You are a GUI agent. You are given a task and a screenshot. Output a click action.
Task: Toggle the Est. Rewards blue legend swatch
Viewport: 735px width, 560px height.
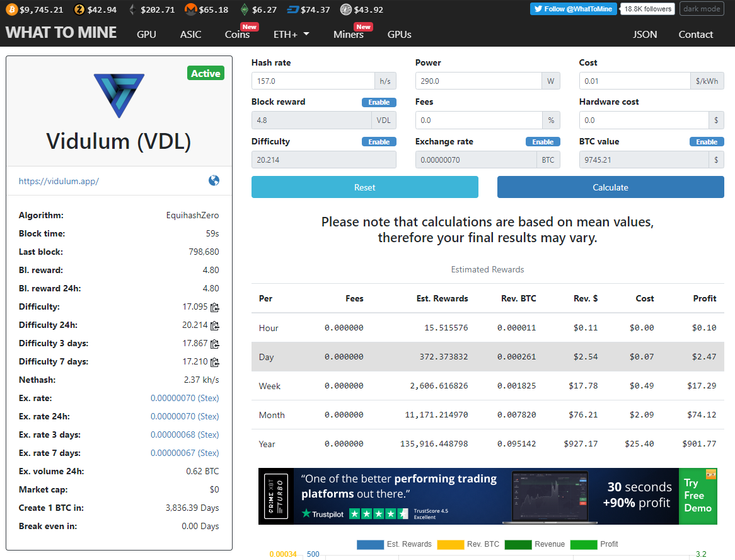point(370,544)
